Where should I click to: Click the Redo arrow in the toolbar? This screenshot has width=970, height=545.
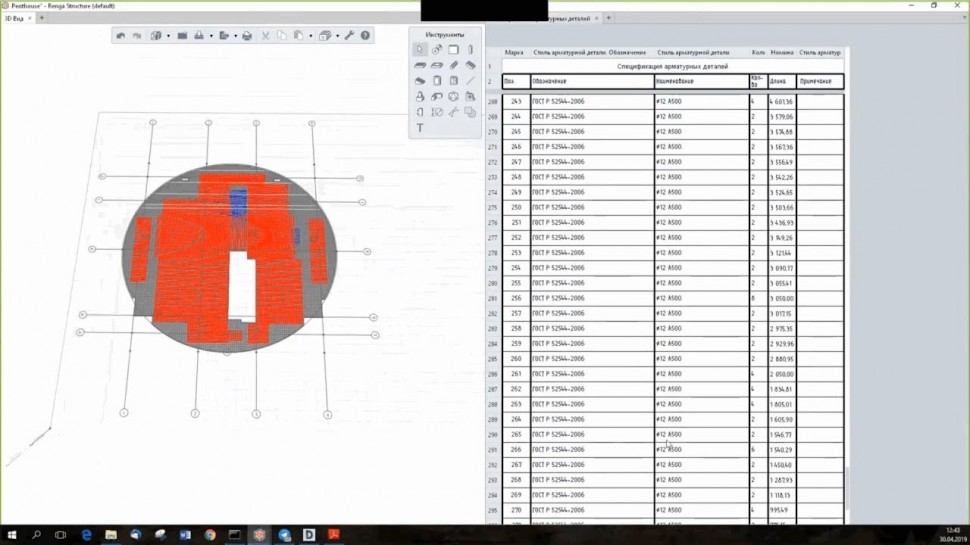point(137,36)
